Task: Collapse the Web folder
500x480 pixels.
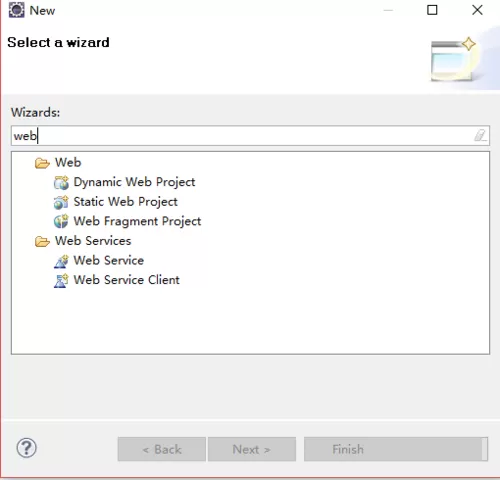Action: tap(42, 163)
